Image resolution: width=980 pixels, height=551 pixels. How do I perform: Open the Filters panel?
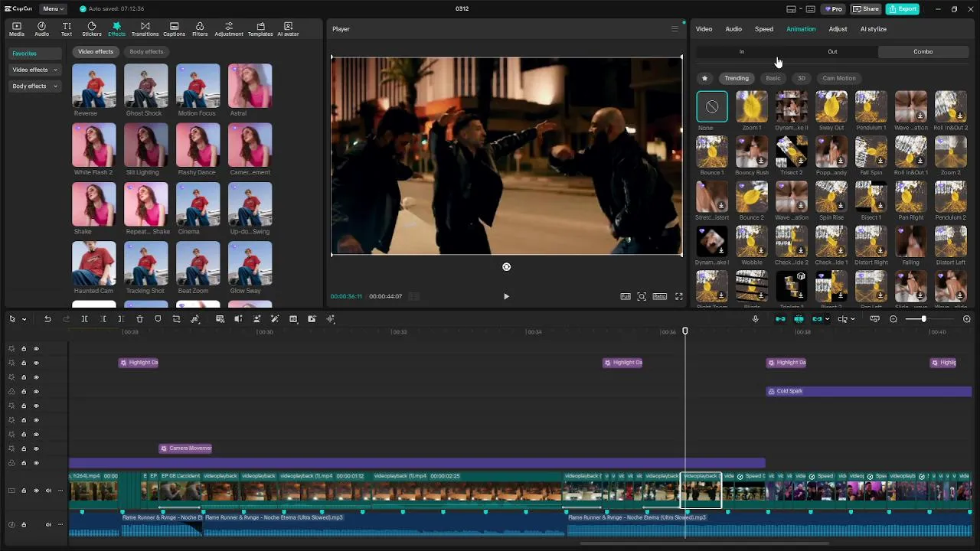click(x=200, y=29)
